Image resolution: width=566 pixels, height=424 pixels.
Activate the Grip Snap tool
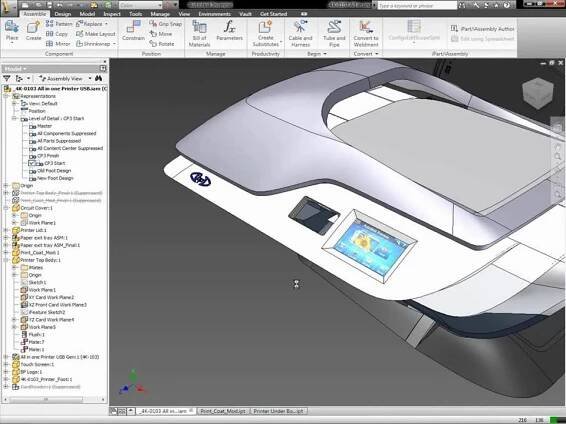click(x=166, y=24)
